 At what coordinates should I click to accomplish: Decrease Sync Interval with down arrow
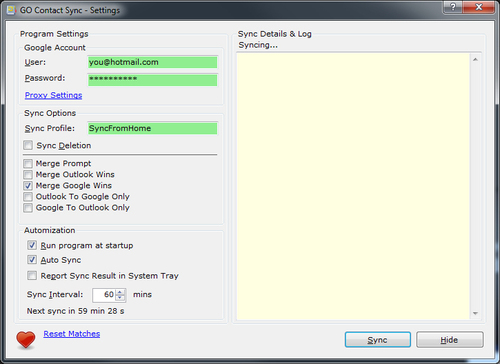pyautogui.click(x=120, y=298)
